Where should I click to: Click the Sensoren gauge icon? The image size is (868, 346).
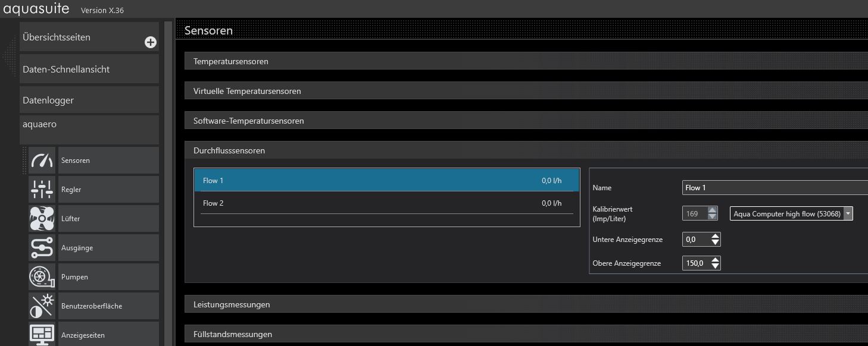point(42,161)
